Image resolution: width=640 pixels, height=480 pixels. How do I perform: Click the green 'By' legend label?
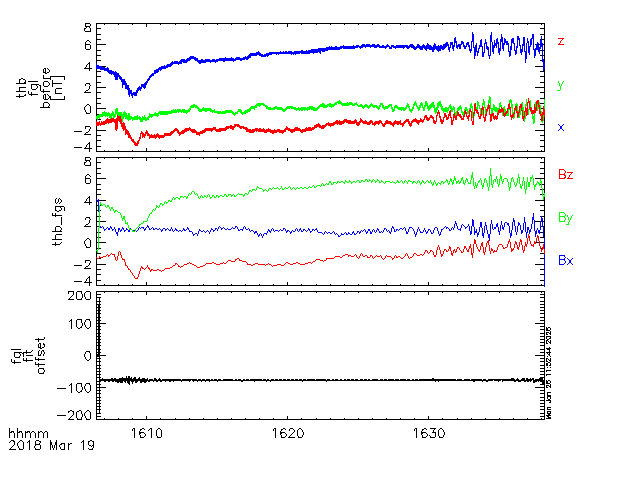coord(566,218)
